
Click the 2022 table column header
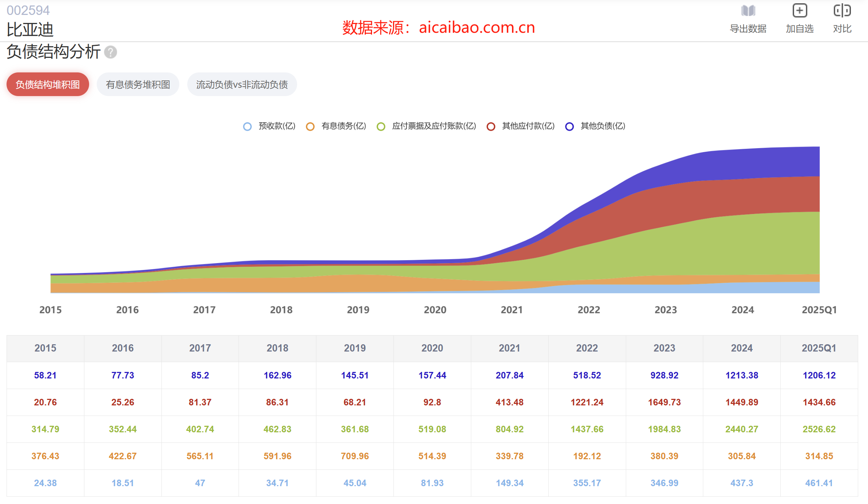pyautogui.click(x=587, y=348)
